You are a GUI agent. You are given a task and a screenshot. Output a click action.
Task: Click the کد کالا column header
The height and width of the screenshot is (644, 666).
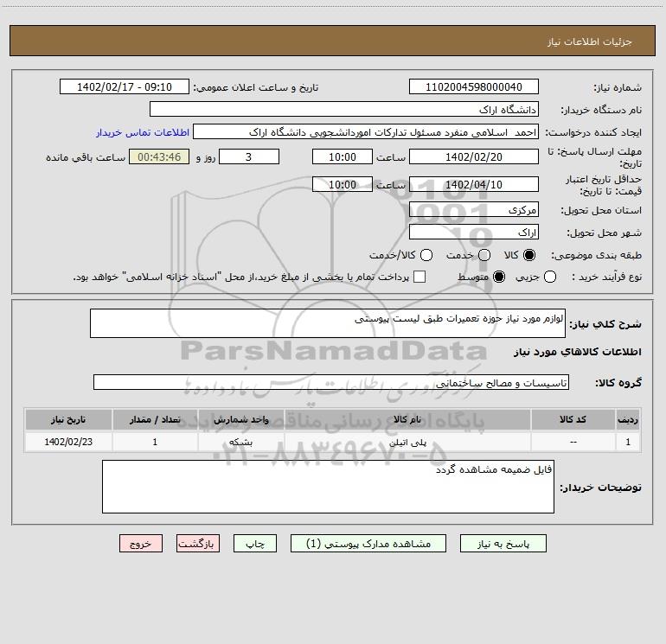(x=573, y=420)
